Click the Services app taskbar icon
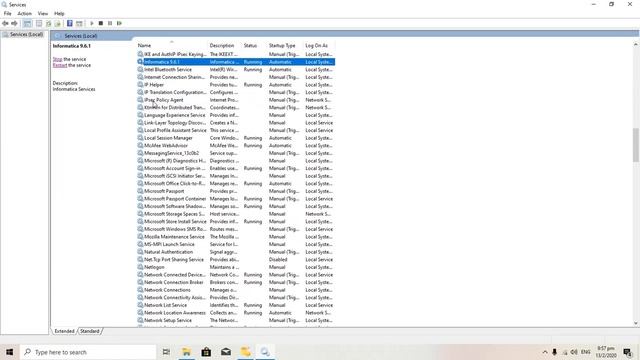This screenshot has height=360, width=640. click(x=265, y=352)
